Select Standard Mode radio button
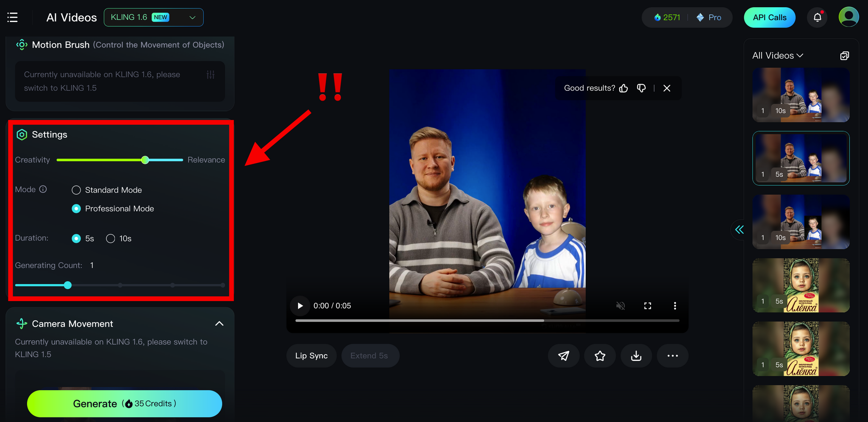The height and width of the screenshot is (422, 868). [76, 190]
